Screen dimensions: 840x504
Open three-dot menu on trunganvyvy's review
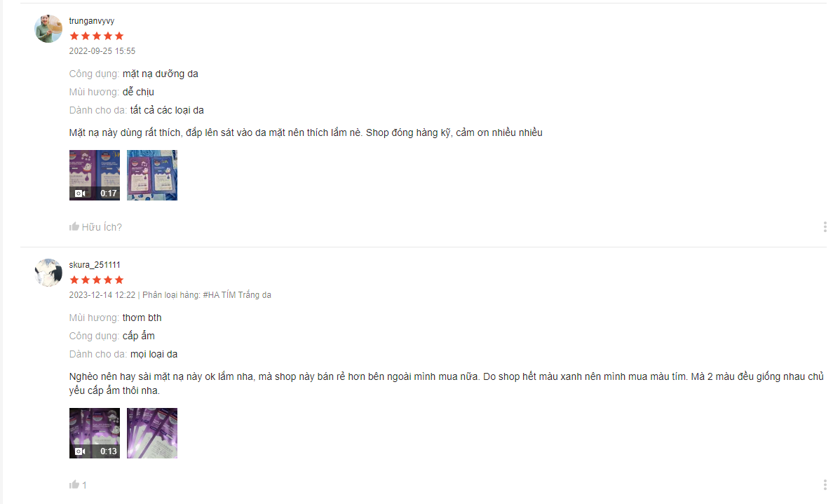coord(825,227)
